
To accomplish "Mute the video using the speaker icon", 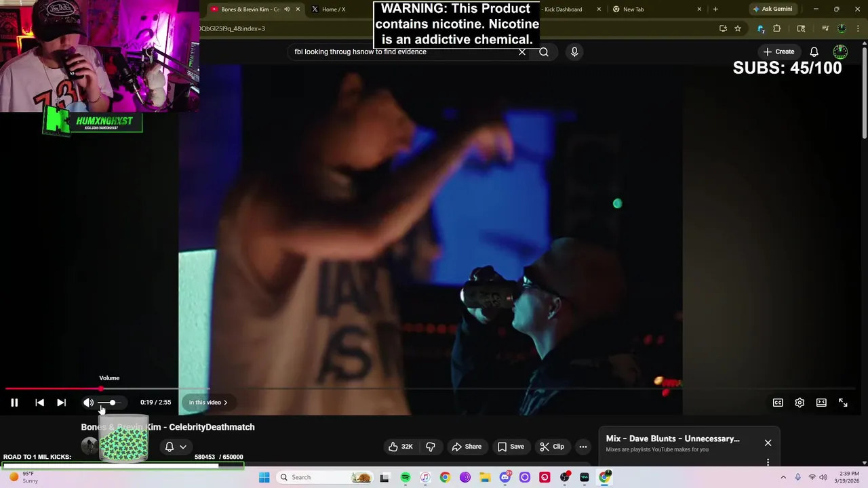I will coord(88,403).
